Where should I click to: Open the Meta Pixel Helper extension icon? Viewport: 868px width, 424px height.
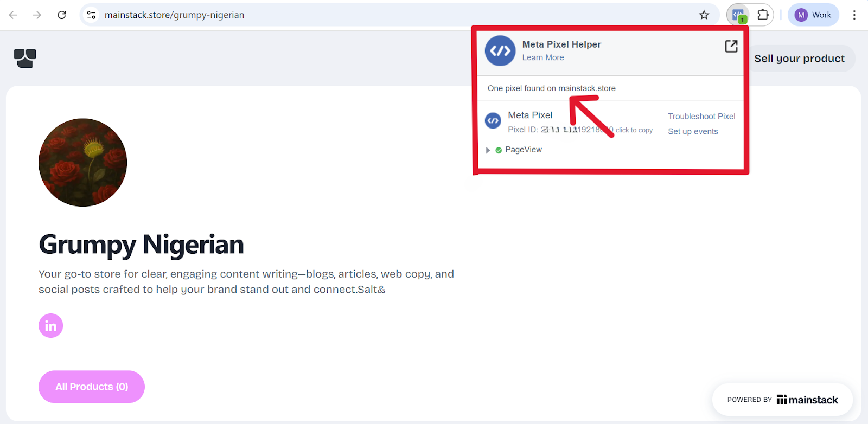coord(738,15)
